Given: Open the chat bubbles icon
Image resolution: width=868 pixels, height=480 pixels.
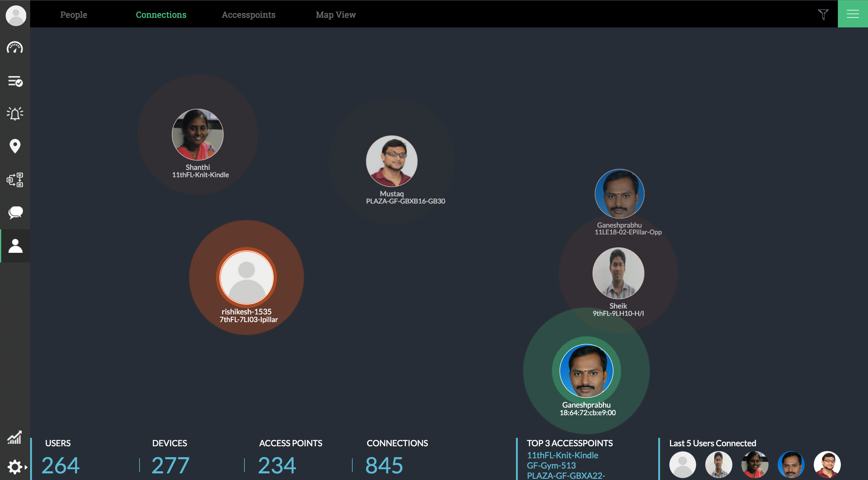Looking at the screenshot, I should pos(15,212).
